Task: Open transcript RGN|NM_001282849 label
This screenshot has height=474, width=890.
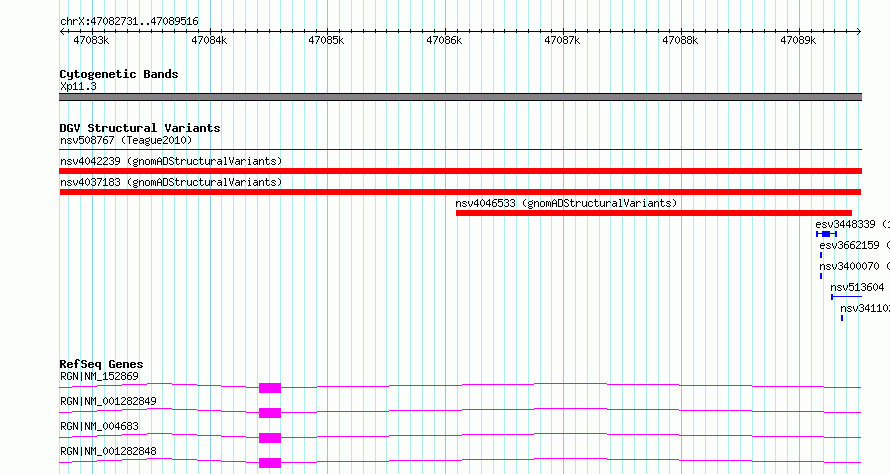Action: [x=108, y=401]
